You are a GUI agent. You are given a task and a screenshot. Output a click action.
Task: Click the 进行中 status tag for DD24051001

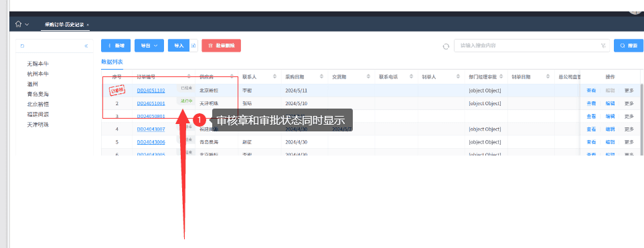click(x=187, y=101)
